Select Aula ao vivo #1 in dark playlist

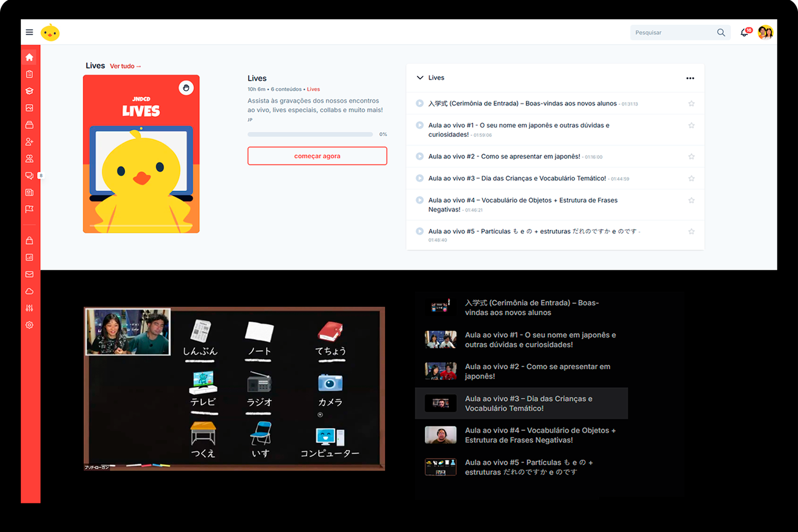click(521, 340)
